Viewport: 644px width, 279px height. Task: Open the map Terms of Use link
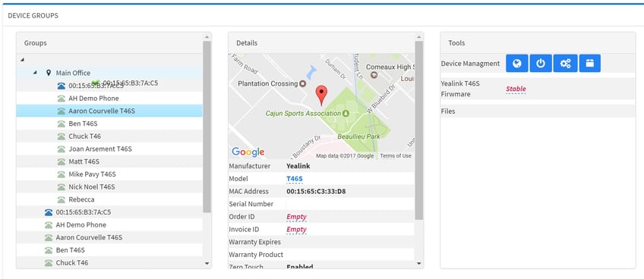(396, 156)
